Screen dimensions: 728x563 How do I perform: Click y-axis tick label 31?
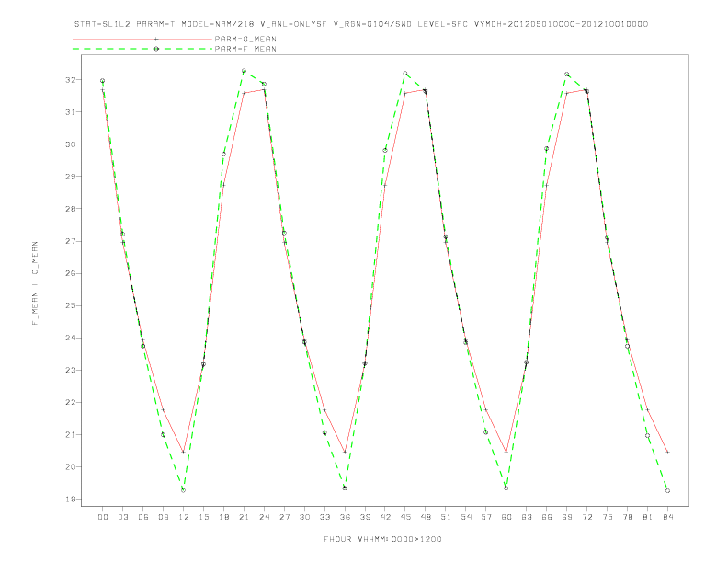(x=71, y=112)
